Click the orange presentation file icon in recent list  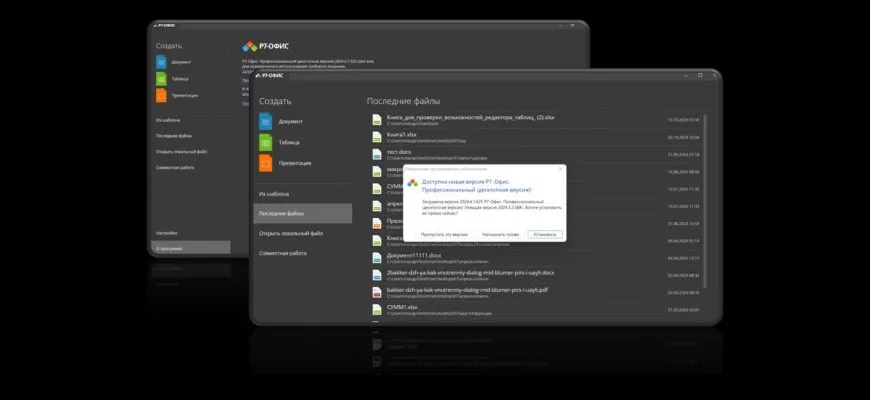pyautogui.click(x=377, y=223)
